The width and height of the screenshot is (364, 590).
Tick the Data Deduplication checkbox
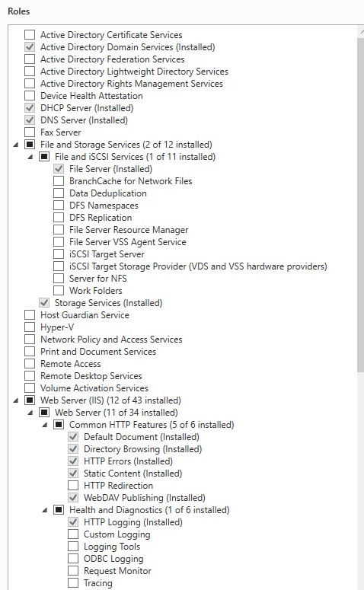click(x=59, y=193)
